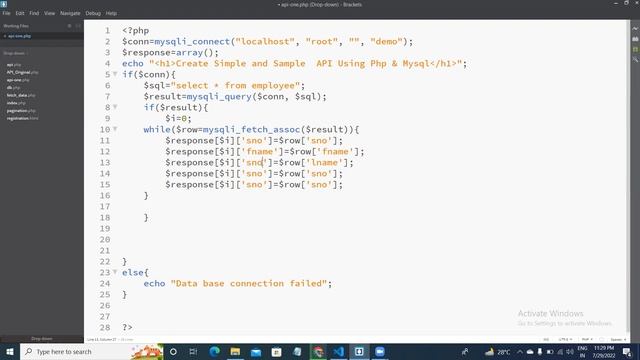This screenshot has width=640, height=360.
Task: Click the green icon in right toolbar
Action: tap(635, 49)
